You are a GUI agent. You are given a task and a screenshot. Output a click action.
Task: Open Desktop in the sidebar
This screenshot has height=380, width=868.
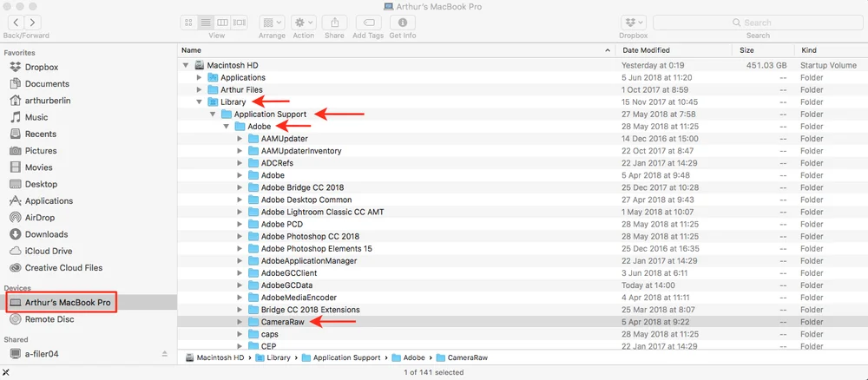point(41,184)
